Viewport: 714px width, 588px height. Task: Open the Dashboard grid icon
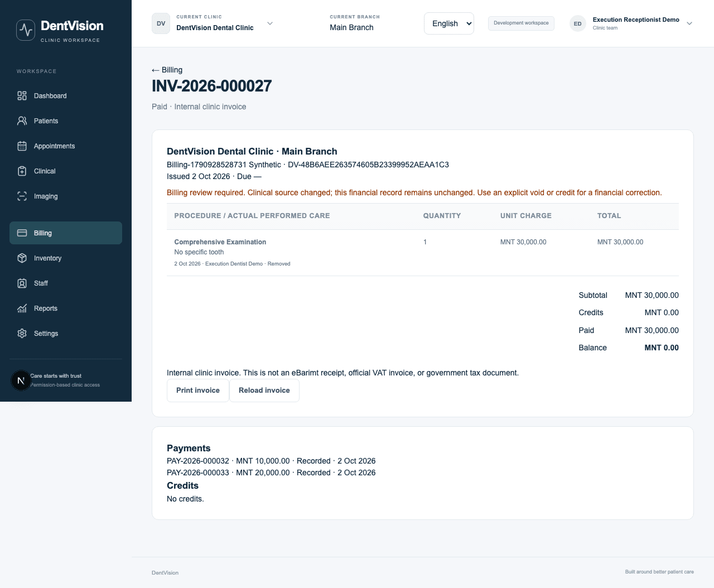(22, 96)
